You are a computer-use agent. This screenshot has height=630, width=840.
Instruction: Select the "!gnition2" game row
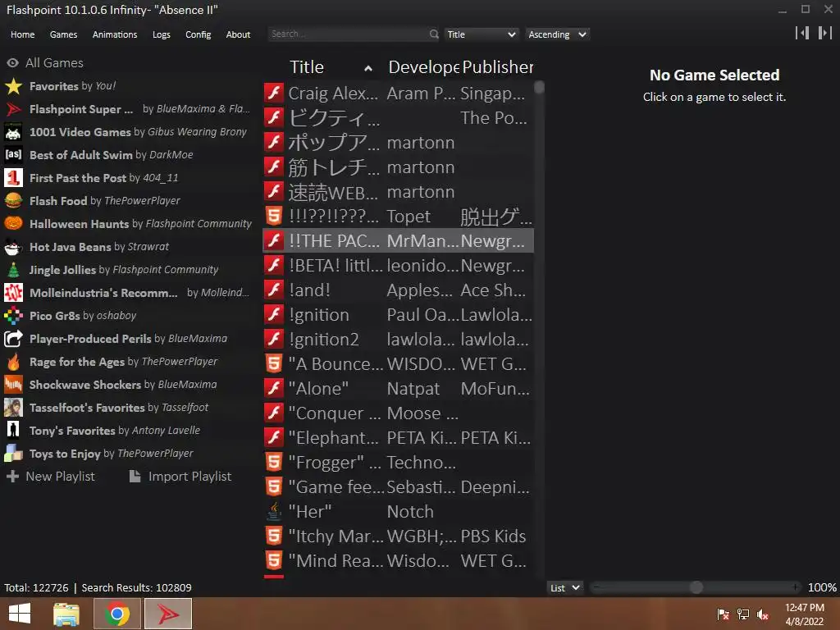[398, 339]
